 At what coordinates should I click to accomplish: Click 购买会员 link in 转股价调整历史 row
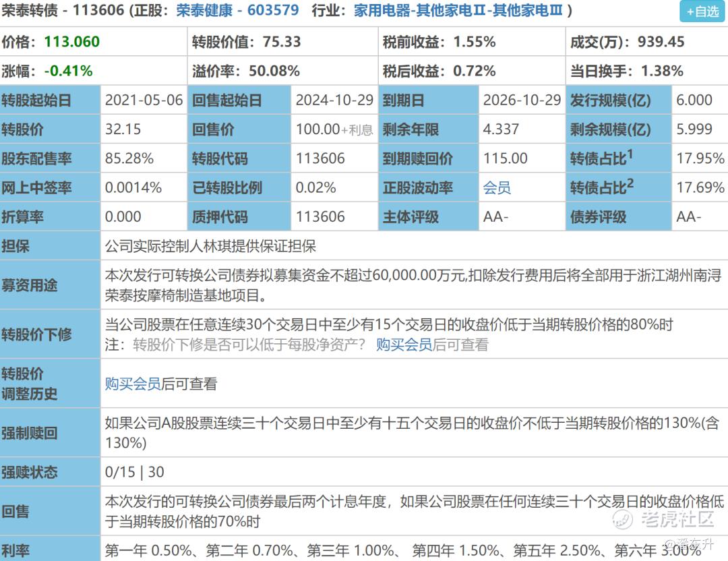133,384
